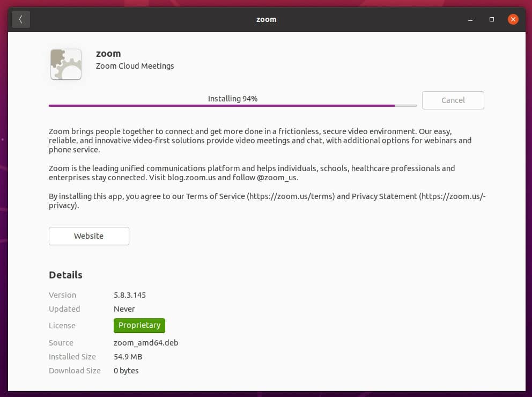
Task: Click the Terms of Service agreement paragraph
Action: click(x=267, y=201)
